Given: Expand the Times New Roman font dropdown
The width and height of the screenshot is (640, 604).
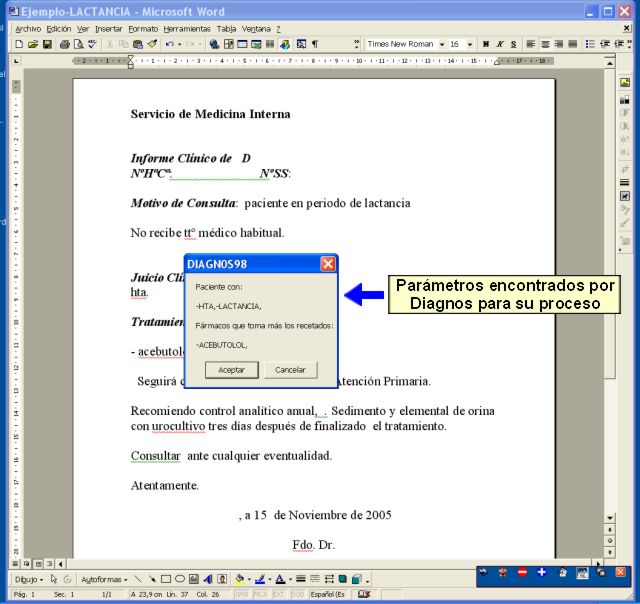Looking at the screenshot, I should tap(442, 44).
